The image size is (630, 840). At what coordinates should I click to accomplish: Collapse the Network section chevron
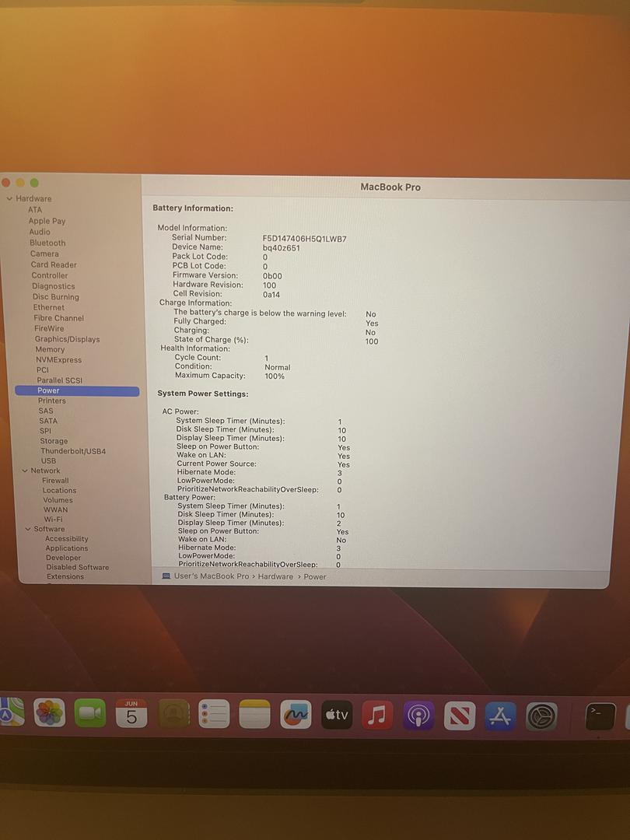click(25, 471)
